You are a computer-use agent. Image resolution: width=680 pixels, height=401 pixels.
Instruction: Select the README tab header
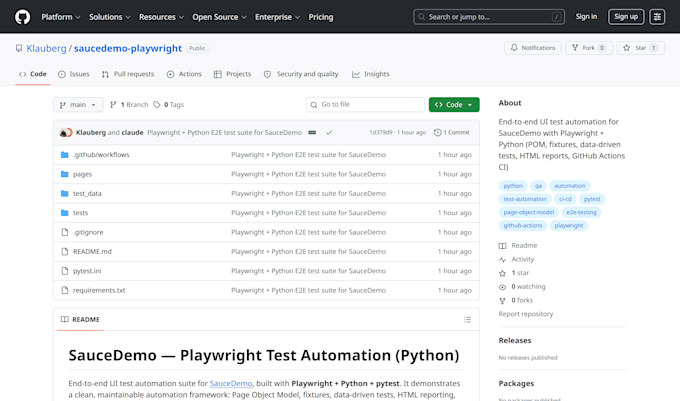tap(81, 319)
